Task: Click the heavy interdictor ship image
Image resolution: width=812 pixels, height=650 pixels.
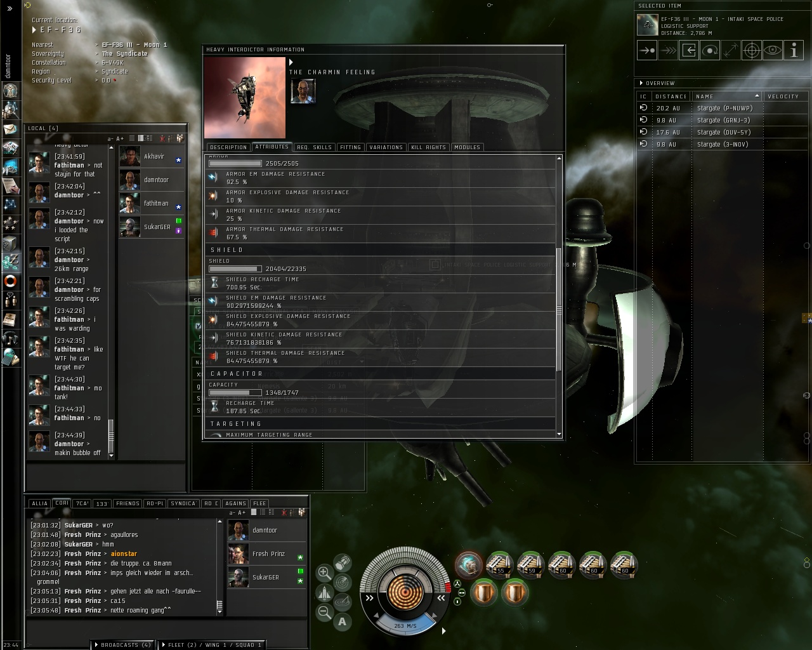Action: (245, 98)
